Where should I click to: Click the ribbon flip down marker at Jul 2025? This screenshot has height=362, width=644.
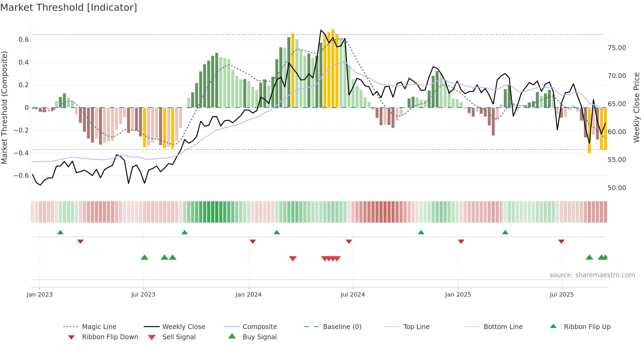click(561, 242)
